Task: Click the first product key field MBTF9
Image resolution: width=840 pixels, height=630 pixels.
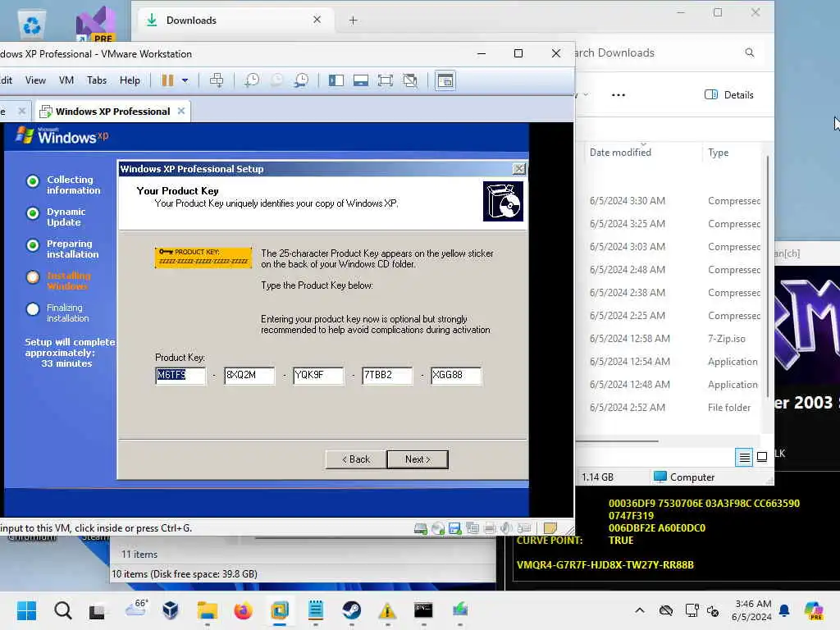Action: pyautogui.click(x=180, y=375)
